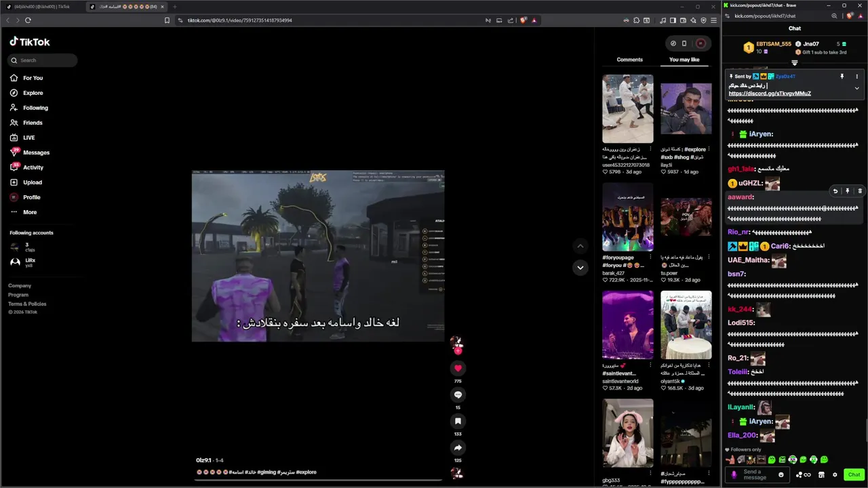Viewport: 868px width, 488px height.
Task: Open the Program footer link
Action: click(18, 295)
